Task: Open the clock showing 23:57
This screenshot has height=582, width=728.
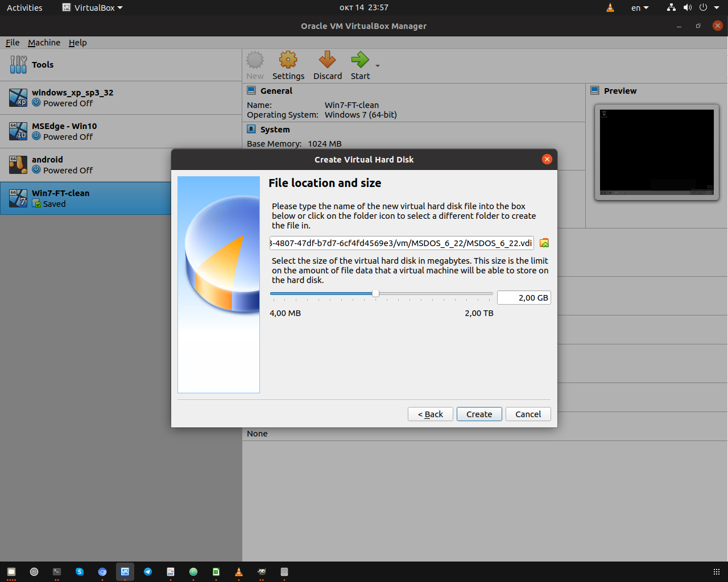Action: [x=364, y=7]
